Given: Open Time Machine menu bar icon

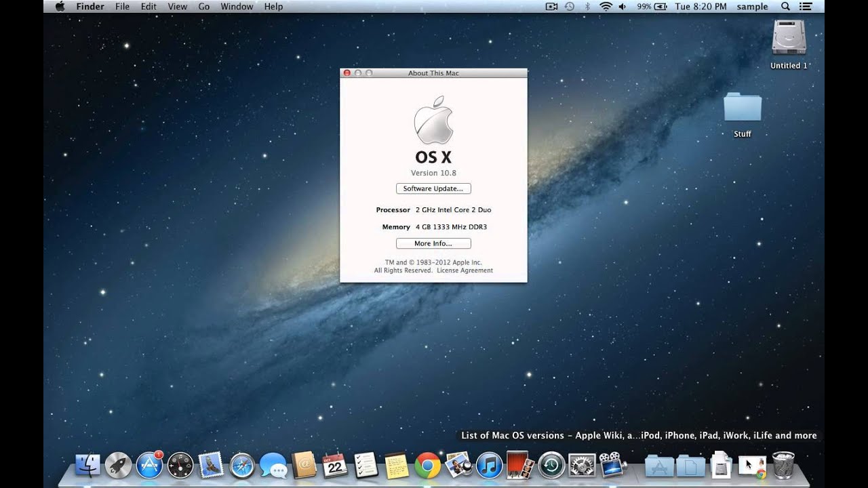Looking at the screenshot, I should point(570,6).
